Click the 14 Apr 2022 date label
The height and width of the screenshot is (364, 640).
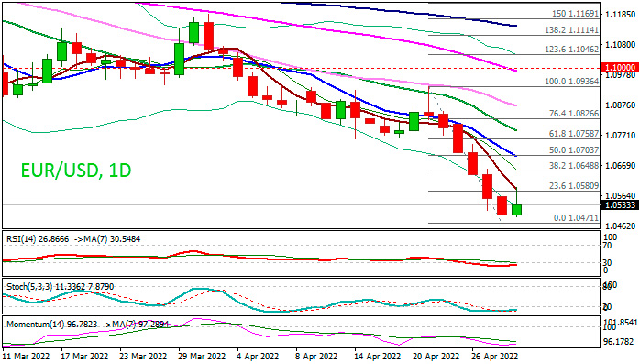click(x=377, y=357)
